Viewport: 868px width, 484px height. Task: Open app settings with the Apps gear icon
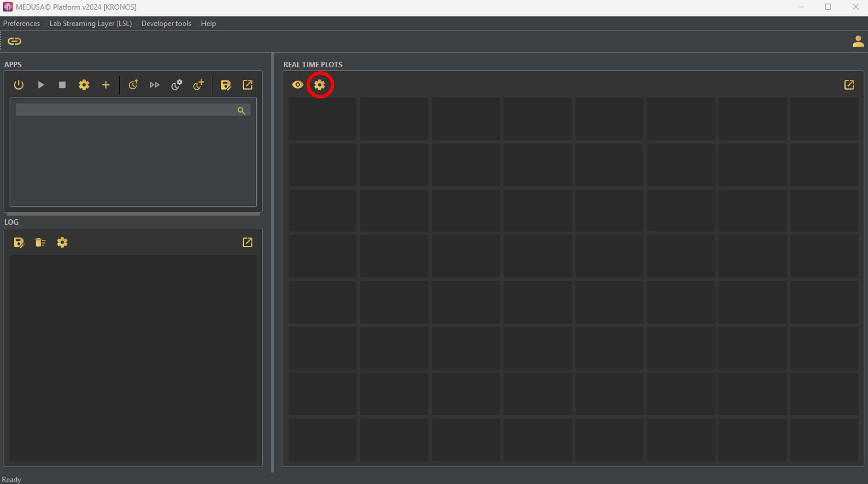point(84,85)
